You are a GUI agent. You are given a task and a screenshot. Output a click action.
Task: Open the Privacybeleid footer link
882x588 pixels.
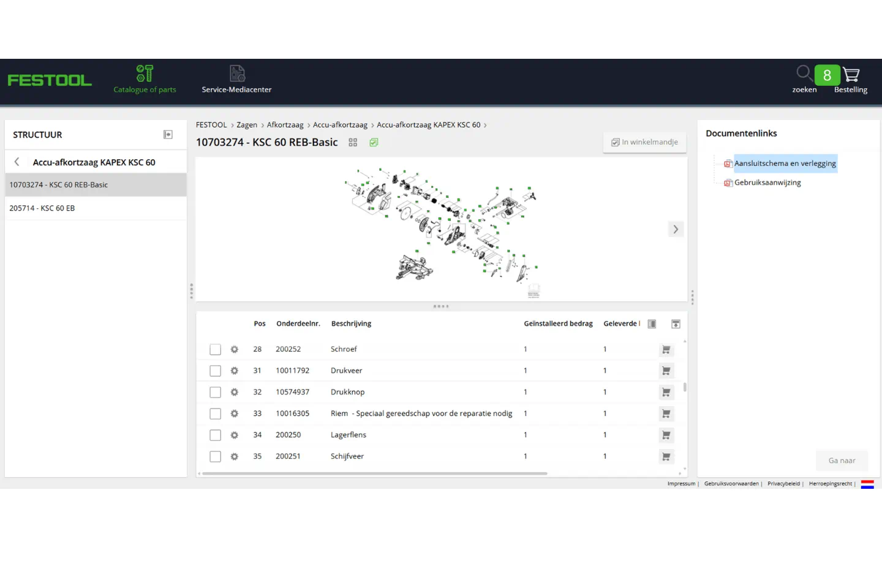click(x=783, y=484)
